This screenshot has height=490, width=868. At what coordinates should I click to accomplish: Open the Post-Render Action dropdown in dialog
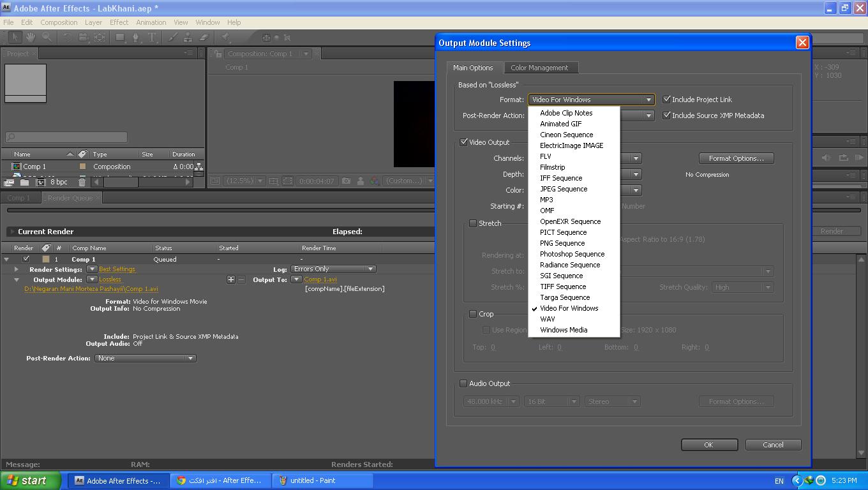(x=648, y=115)
